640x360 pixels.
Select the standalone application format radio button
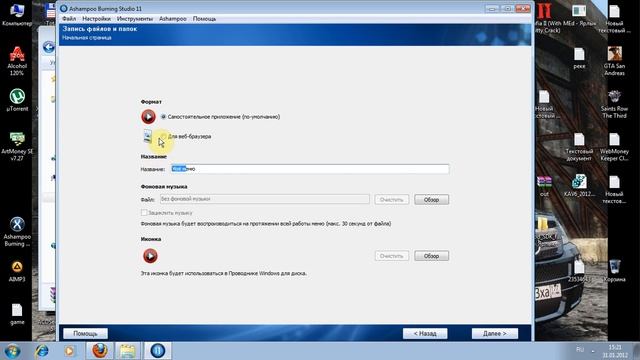click(163, 117)
